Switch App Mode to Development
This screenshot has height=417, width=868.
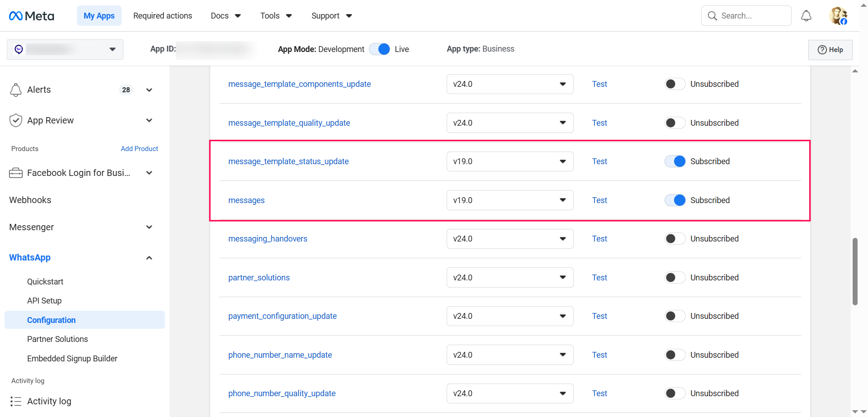pyautogui.click(x=379, y=49)
